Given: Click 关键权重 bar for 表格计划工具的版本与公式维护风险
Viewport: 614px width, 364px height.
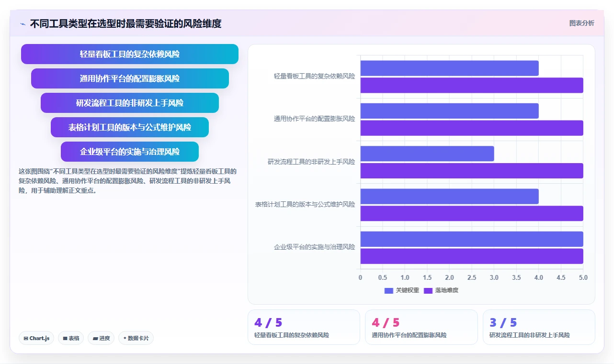Looking at the screenshot, I should 449,196.
